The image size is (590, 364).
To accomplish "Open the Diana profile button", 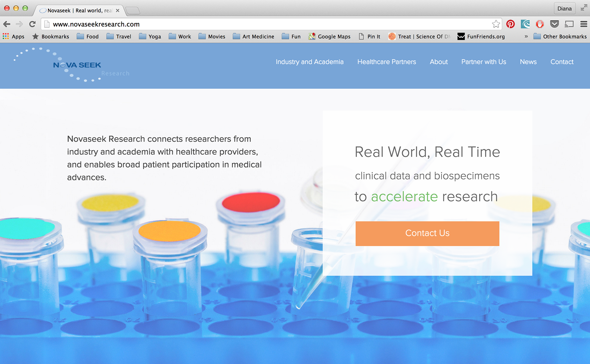I will [564, 9].
